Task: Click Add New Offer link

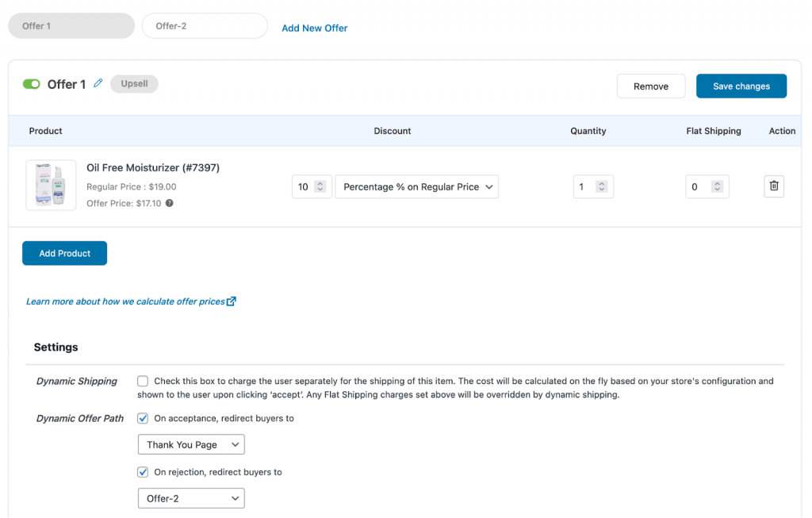Action: pyautogui.click(x=314, y=28)
